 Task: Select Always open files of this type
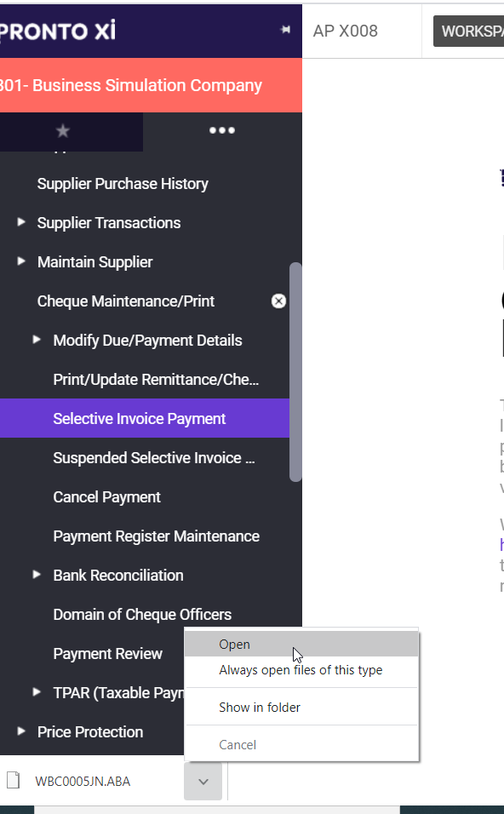301,670
